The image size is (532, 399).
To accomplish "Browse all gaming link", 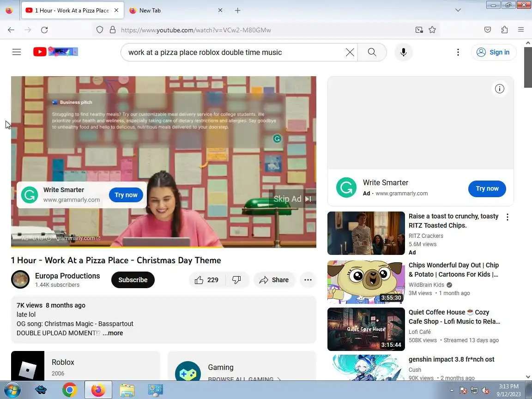I will point(244,379).
